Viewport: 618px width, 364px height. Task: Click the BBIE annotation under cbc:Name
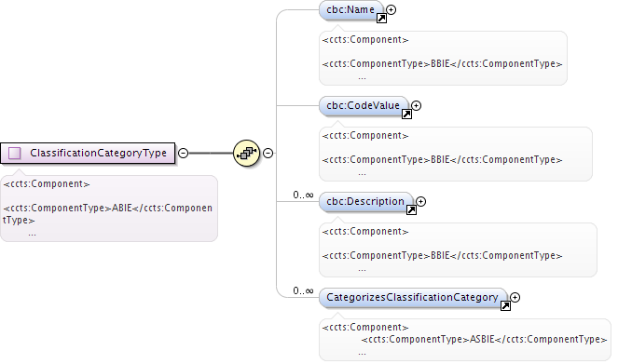pos(443,59)
